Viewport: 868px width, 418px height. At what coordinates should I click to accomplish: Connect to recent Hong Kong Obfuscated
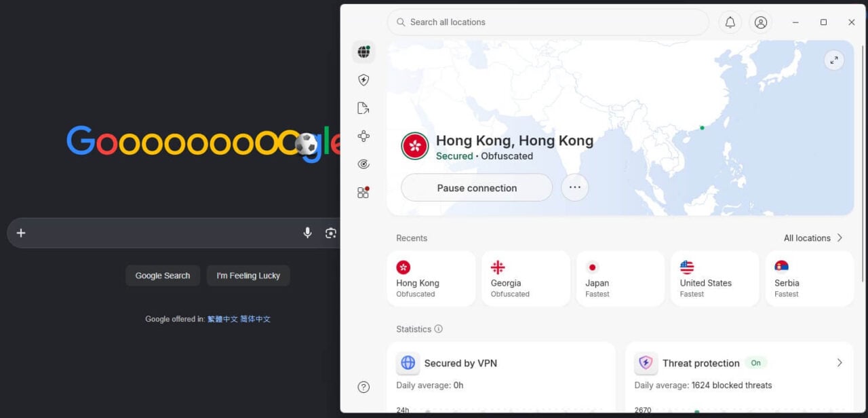pos(431,279)
